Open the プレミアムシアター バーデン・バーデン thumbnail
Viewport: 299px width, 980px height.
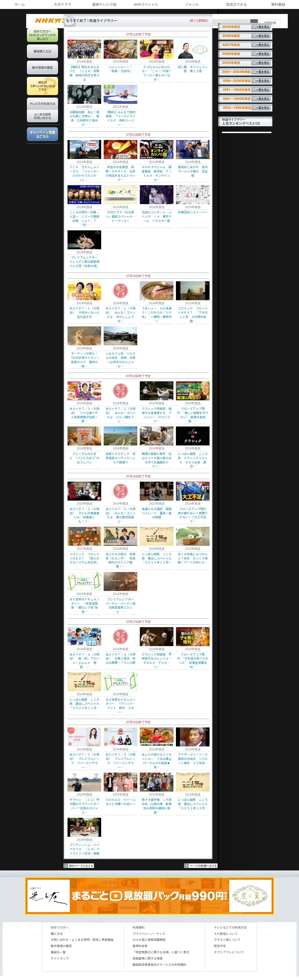point(120,581)
